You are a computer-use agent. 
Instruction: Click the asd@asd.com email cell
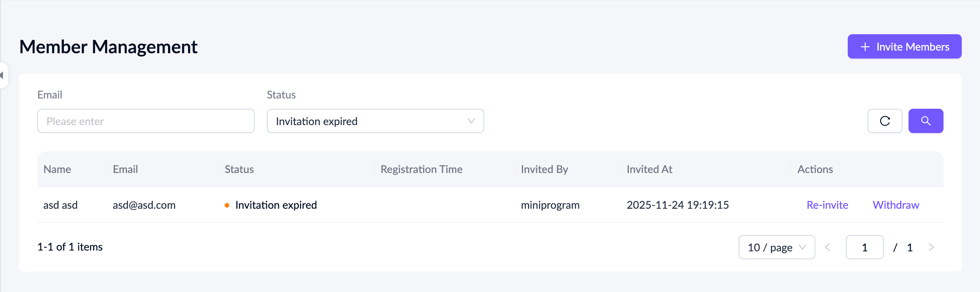tap(144, 205)
